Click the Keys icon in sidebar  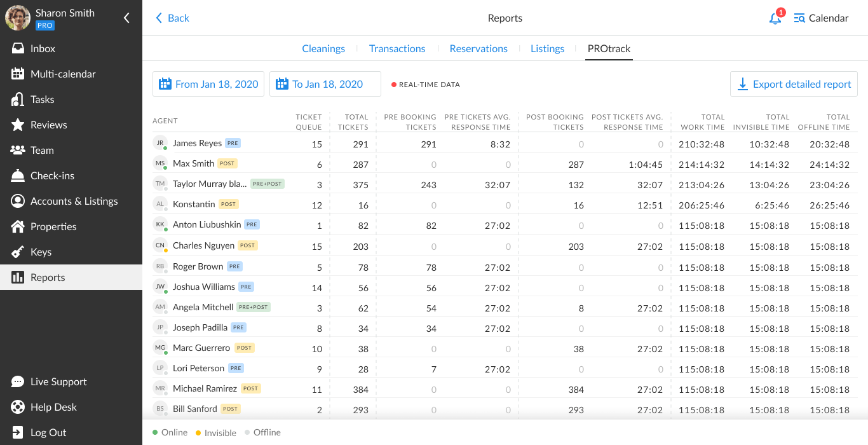18,252
